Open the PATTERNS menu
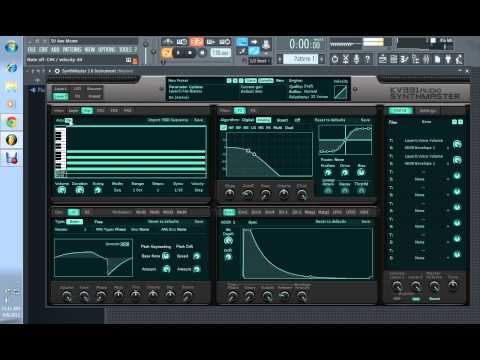 click(72, 50)
